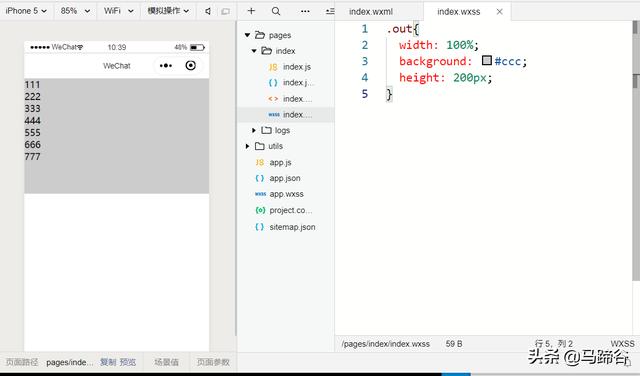Click the 场景值 button
Image resolution: width=640 pixels, height=376 pixels.
click(166, 362)
